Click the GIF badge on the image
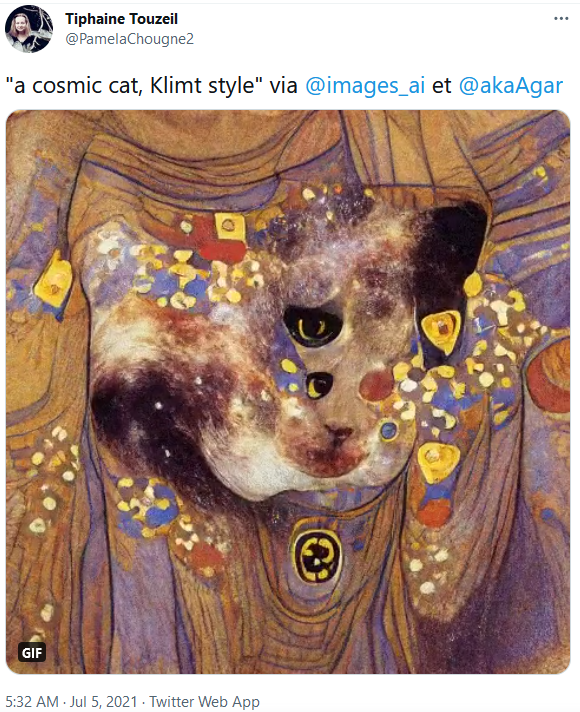Viewport: 580px width, 712px height. [x=32, y=653]
